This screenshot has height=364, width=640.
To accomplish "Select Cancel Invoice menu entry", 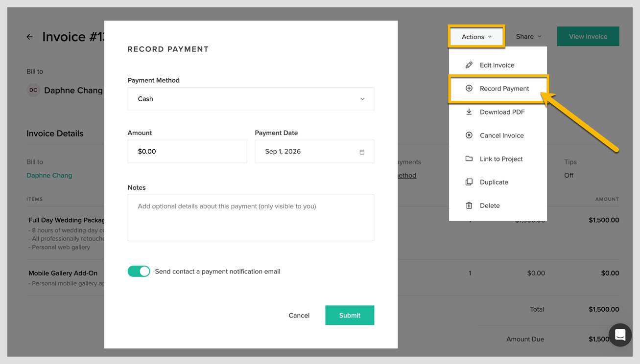I will coord(498,136).
